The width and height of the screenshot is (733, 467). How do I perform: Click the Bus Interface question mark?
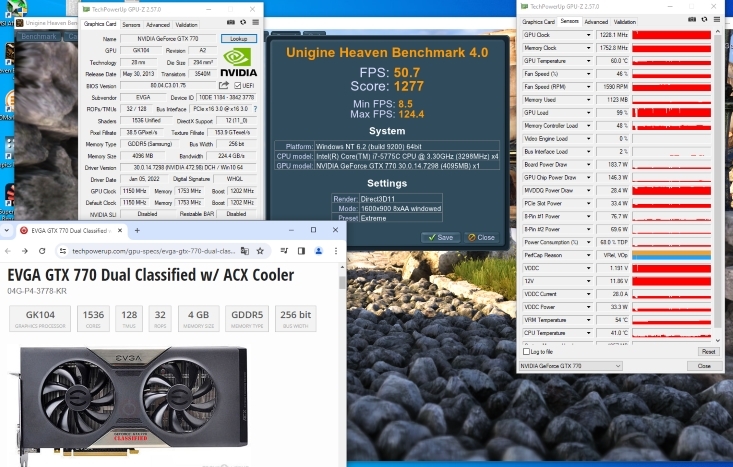tap(255, 109)
